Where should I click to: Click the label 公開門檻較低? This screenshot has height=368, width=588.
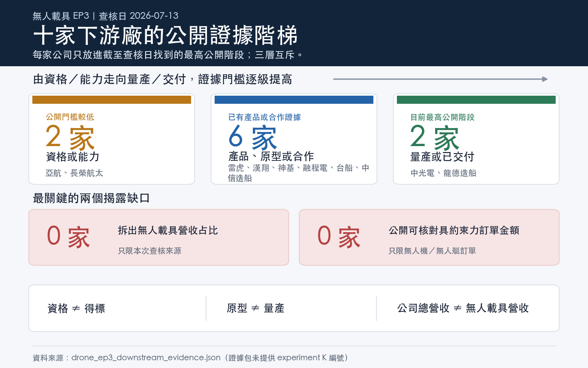tap(70, 117)
